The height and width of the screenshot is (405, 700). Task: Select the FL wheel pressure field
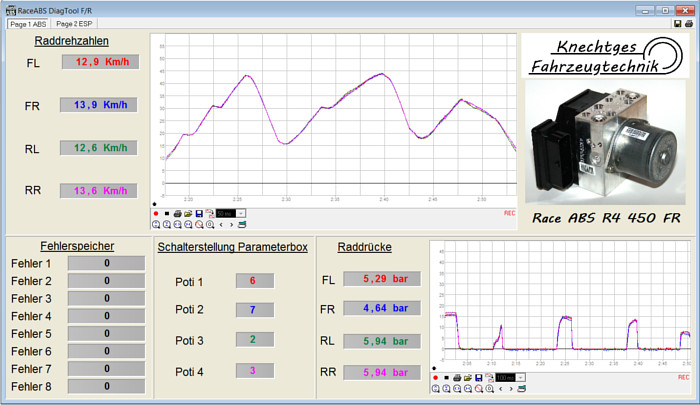382,279
